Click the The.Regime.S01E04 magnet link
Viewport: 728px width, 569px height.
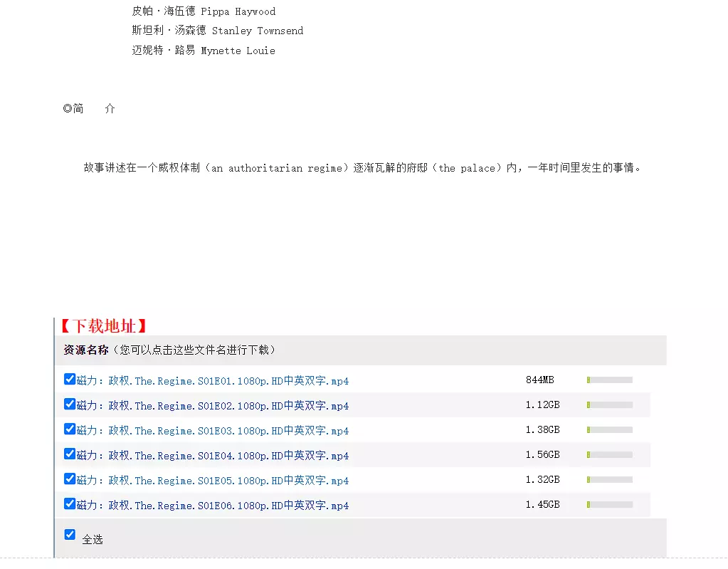tap(213, 456)
